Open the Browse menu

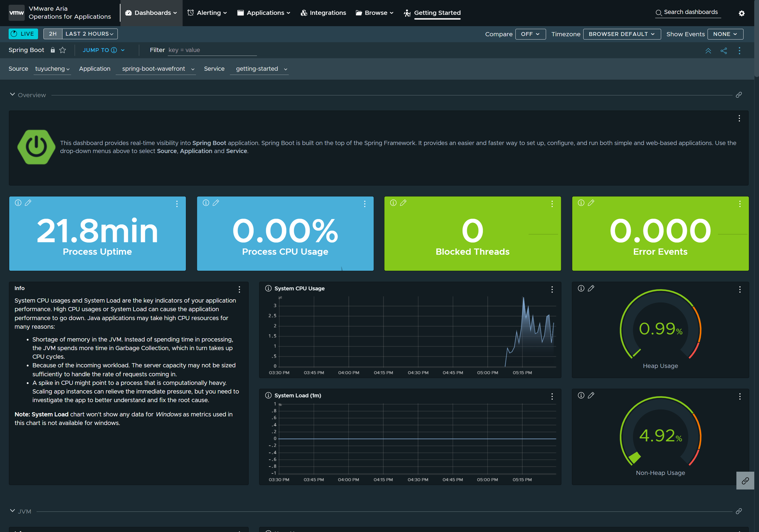tap(374, 13)
